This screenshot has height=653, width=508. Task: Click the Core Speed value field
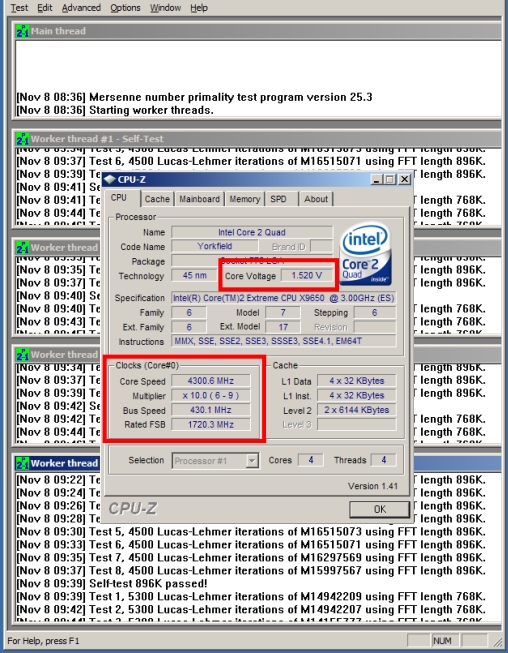[x=211, y=381]
